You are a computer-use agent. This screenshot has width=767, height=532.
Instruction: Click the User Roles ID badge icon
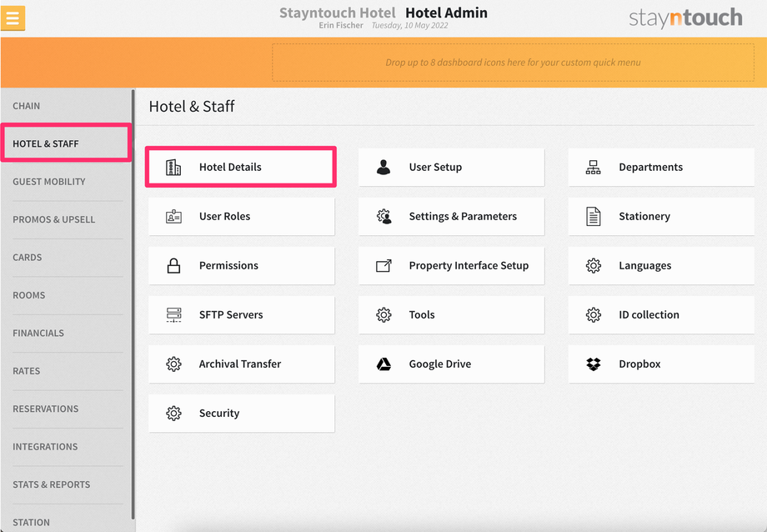(173, 216)
